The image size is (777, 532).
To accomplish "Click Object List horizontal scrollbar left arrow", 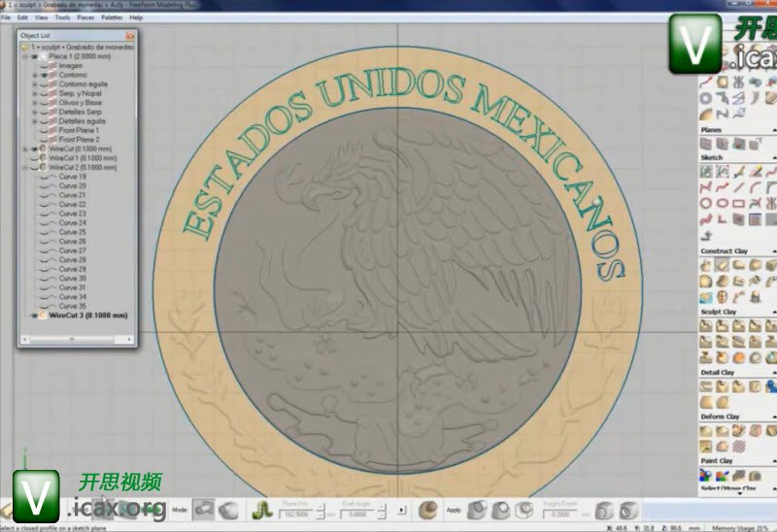I will pos(25,340).
